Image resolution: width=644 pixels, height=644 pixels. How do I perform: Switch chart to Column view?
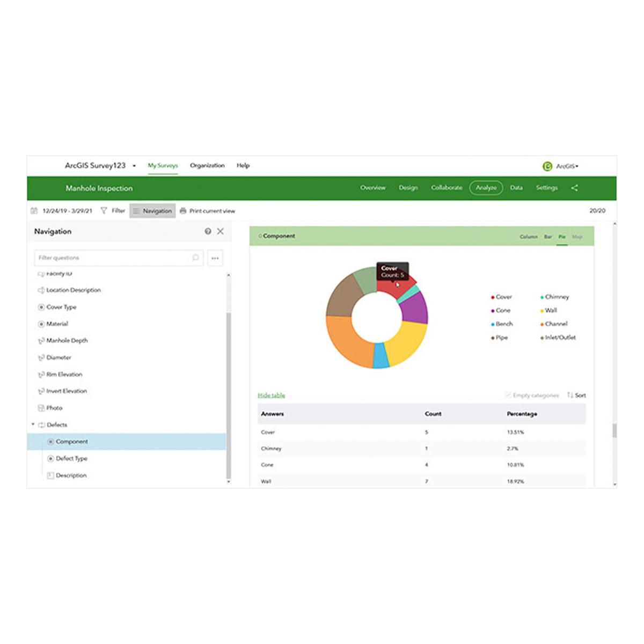[x=528, y=237]
